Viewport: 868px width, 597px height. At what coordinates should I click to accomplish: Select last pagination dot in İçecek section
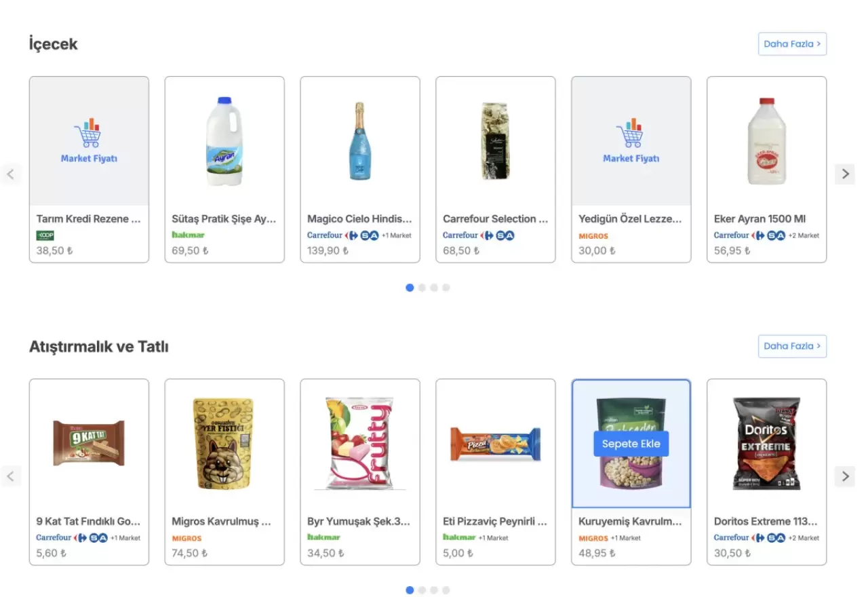coord(446,288)
